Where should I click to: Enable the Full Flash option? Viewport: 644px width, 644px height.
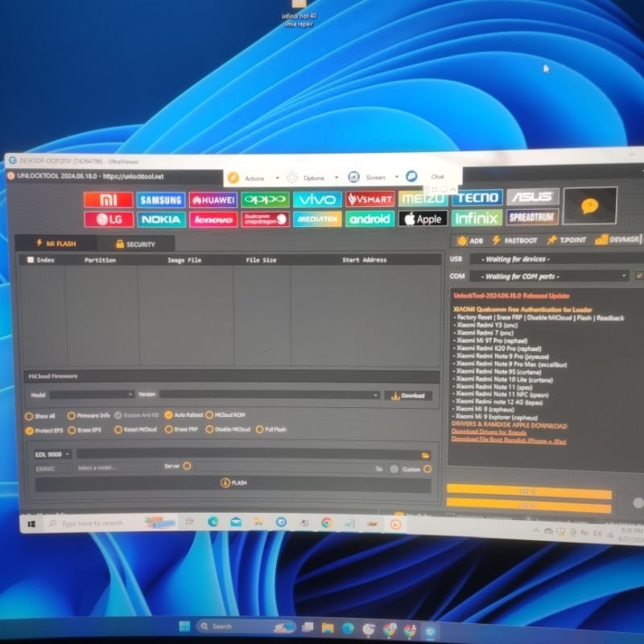tap(259, 430)
